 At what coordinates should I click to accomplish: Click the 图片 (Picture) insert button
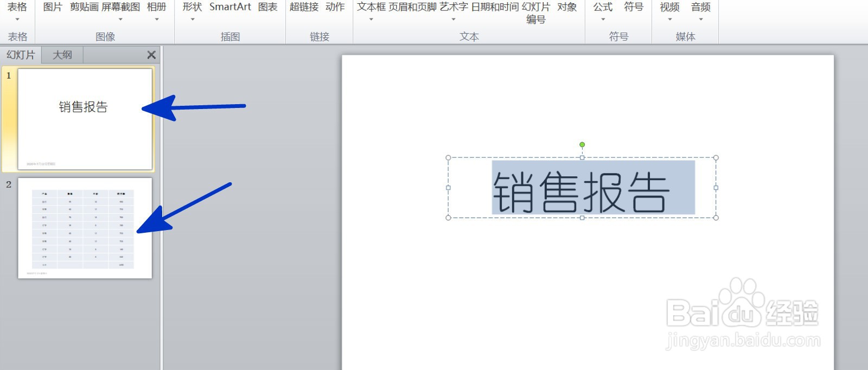52,7
